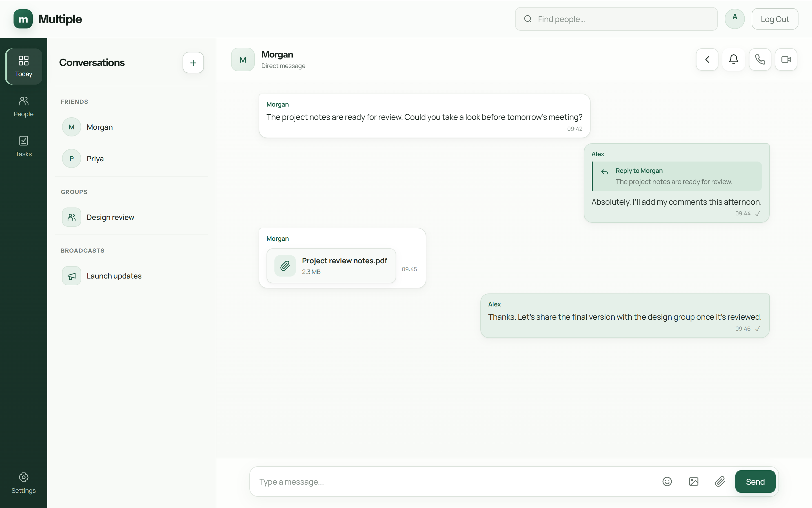Open the Tasks section
Screen dimensions: 812x508
(23, 147)
